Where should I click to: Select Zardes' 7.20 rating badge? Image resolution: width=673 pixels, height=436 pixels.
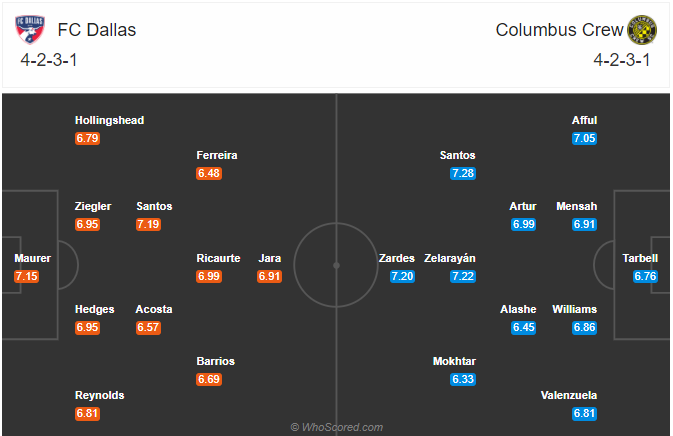point(402,276)
